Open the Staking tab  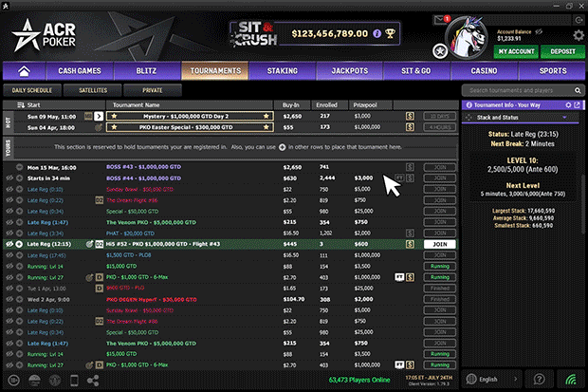click(283, 71)
